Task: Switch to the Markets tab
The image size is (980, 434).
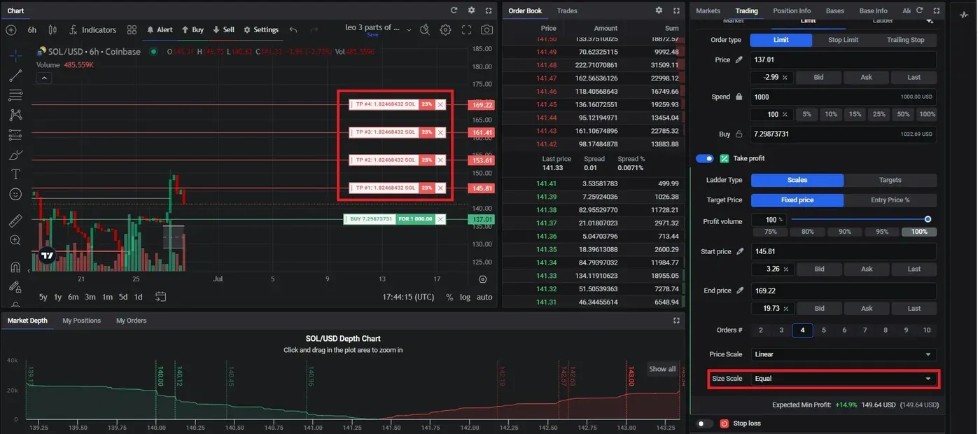Action: (x=708, y=10)
